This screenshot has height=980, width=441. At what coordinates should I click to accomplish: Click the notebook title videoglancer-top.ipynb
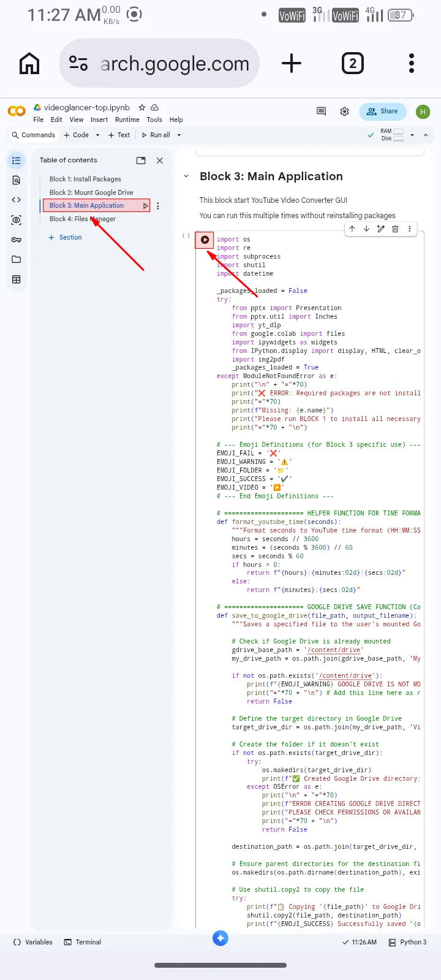click(x=87, y=107)
